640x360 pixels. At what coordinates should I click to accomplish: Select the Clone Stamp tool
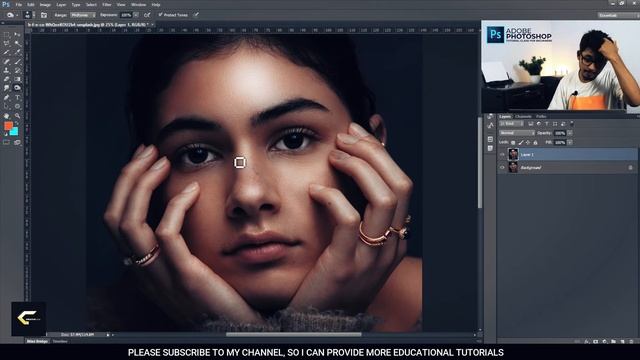[7, 70]
